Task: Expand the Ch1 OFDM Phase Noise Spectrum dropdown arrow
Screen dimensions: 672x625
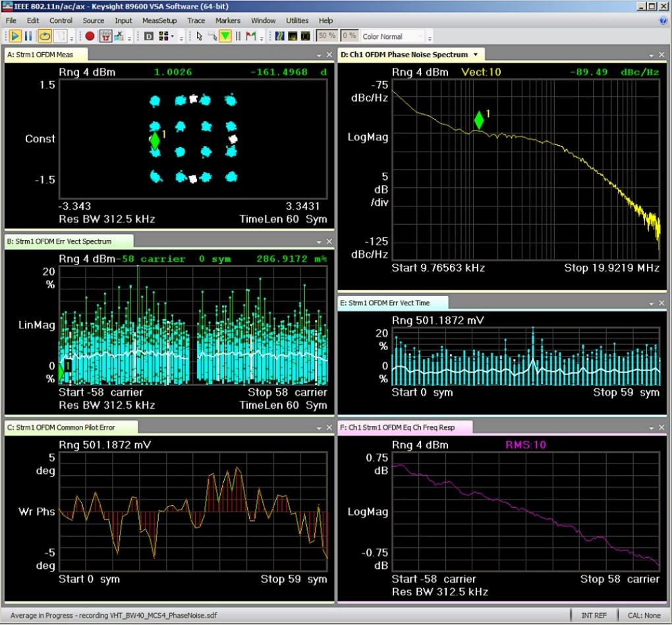Action: [x=476, y=55]
